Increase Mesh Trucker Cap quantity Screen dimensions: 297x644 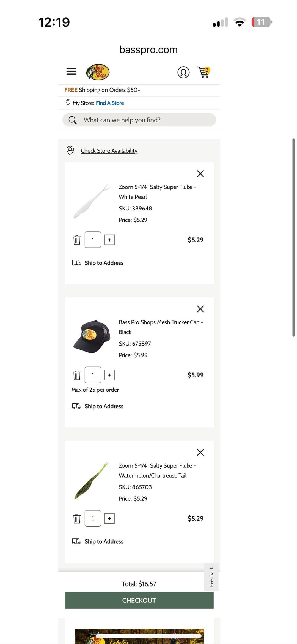click(x=109, y=375)
